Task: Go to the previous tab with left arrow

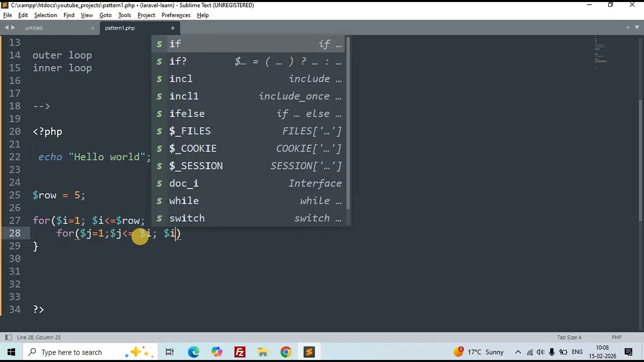Action: (7, 28)
